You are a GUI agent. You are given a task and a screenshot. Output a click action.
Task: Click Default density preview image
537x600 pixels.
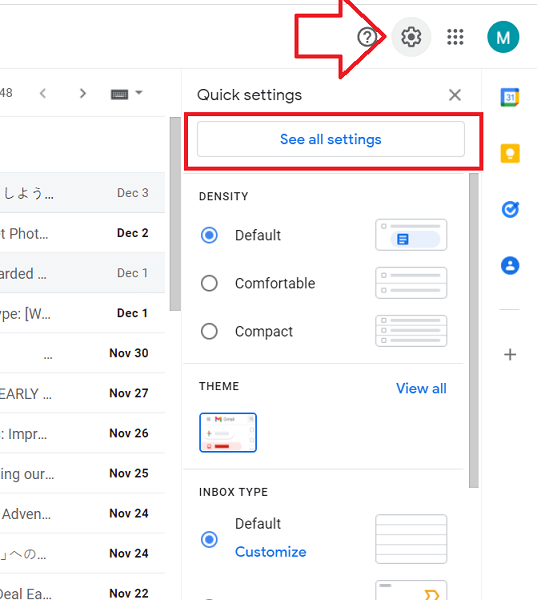click(411, 235)
